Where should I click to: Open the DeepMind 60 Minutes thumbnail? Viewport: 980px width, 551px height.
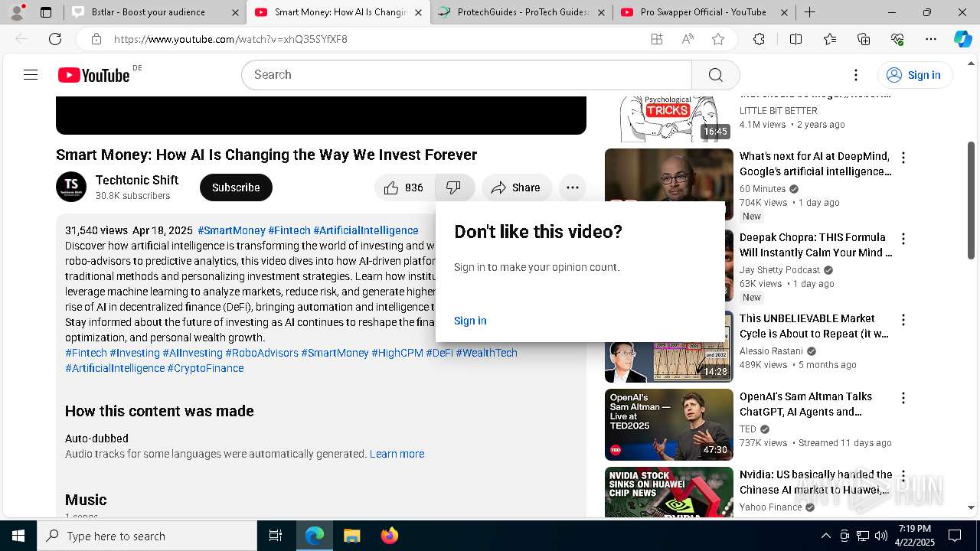(x=669, y=184)
